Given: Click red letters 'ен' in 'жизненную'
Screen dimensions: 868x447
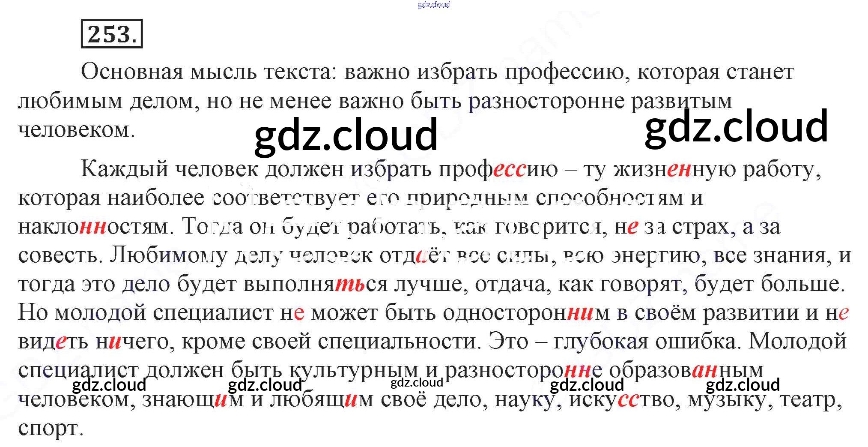Looking at the screenshot, I should click(679, 170).
